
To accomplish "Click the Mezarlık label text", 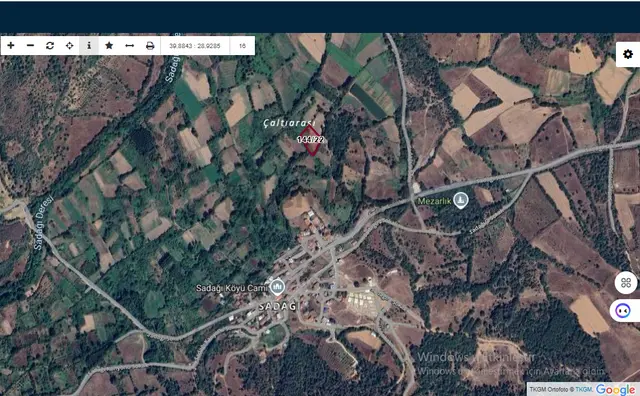I will tap(434, 201).
